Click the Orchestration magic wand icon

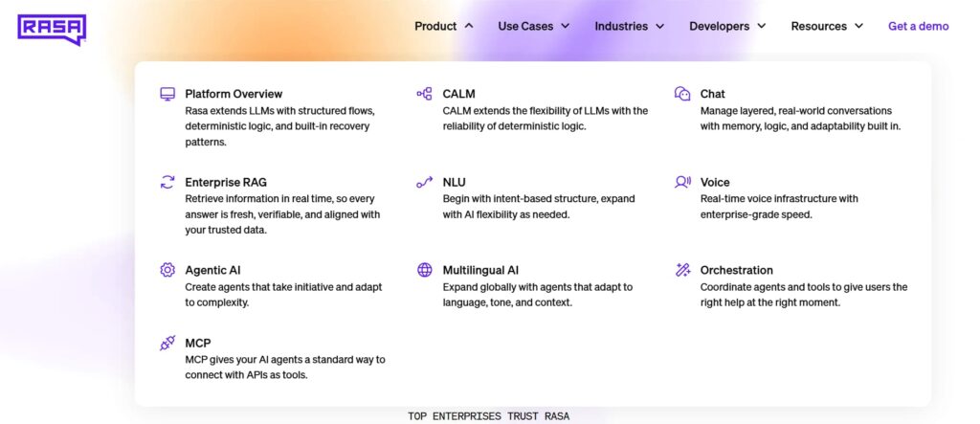click(682, 270)
